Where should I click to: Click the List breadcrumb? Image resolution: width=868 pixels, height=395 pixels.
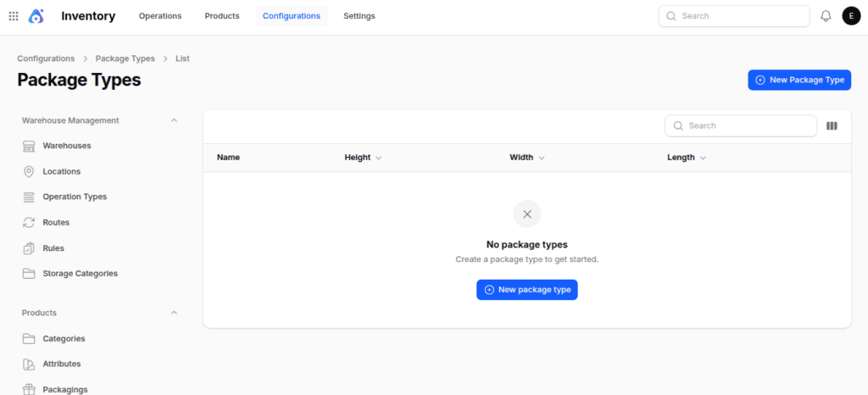[183, 58]
